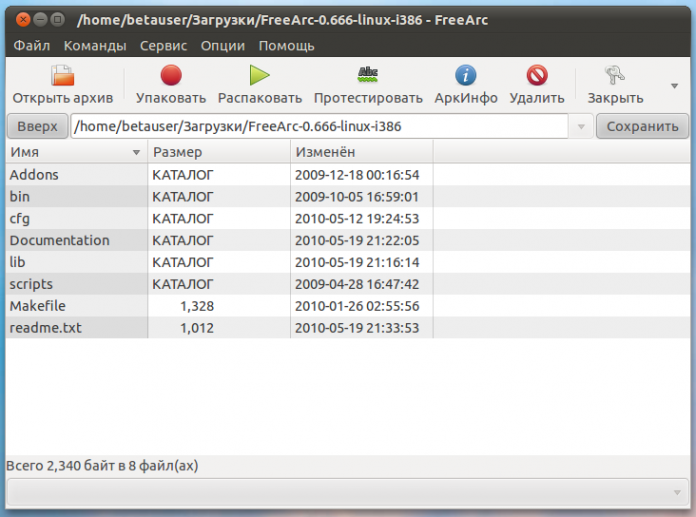Click the date 2010-05-19 21:33:53

click(x=357, y=328)
